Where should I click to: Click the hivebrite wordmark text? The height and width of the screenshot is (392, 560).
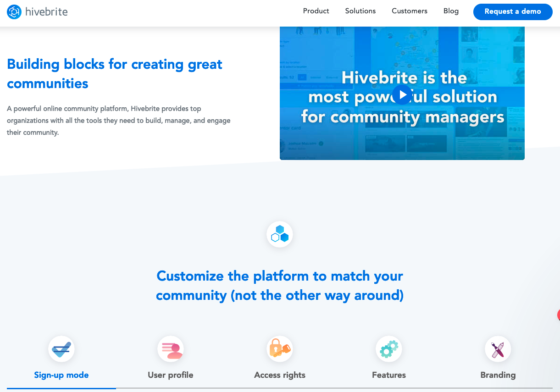(46, 12)
